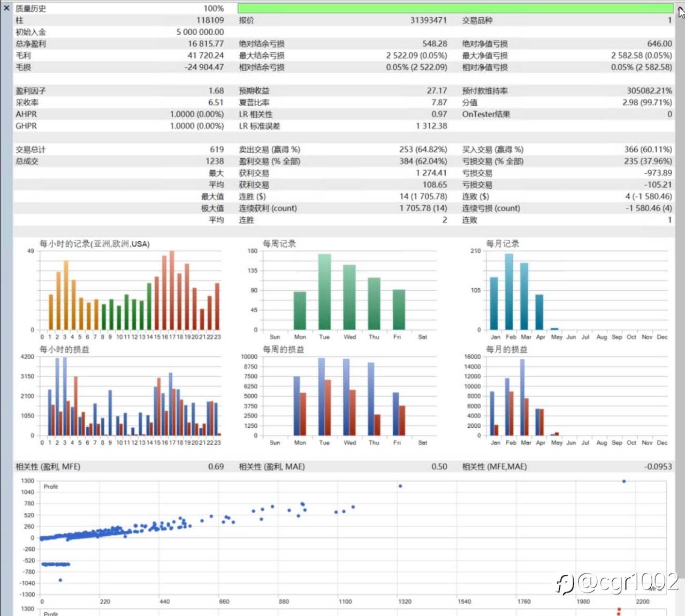The height and width of the screenshot is (616, 685).
Task: Click the 分值 value 2.98 (99.71%)
Action: [647, 103]
